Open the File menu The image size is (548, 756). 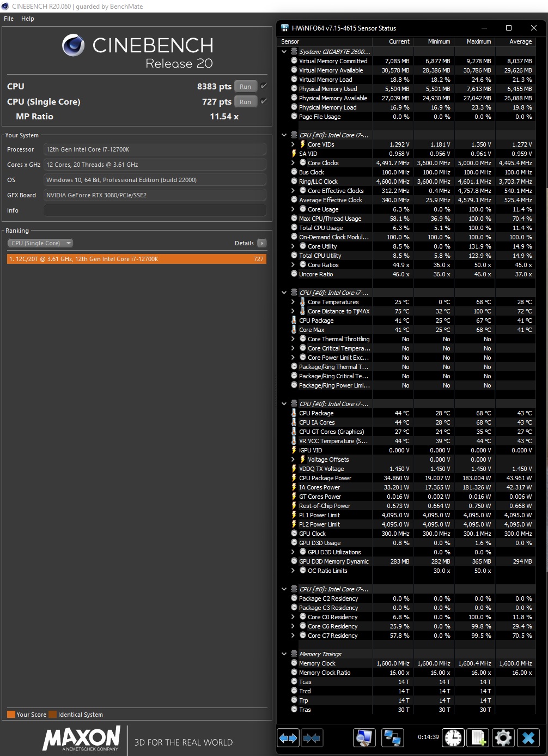pos(9,19)
